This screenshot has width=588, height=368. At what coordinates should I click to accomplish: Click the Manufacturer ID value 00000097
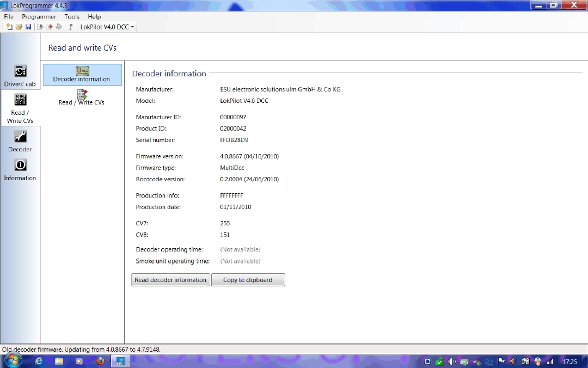click(233, 117)
